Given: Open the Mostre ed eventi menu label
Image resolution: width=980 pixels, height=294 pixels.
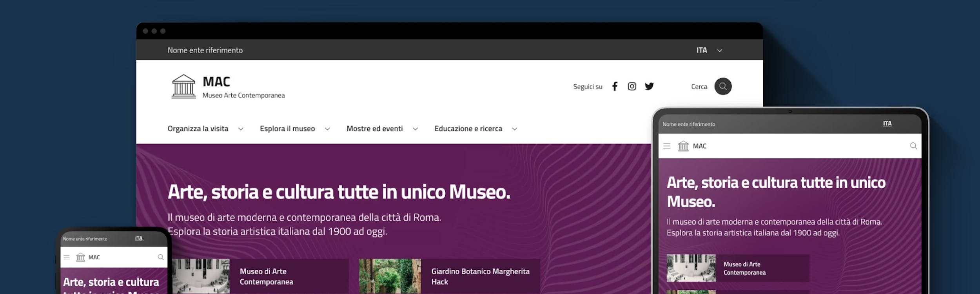Looking at the screenshot, I should point(374,129).
